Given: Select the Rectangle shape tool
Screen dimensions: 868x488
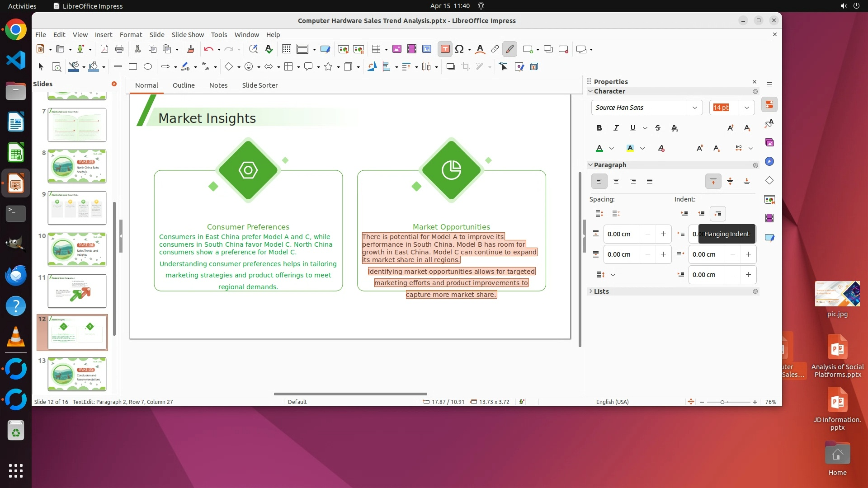Looking at the screenshot, I should pyautogui.click(x=132, y=66).
